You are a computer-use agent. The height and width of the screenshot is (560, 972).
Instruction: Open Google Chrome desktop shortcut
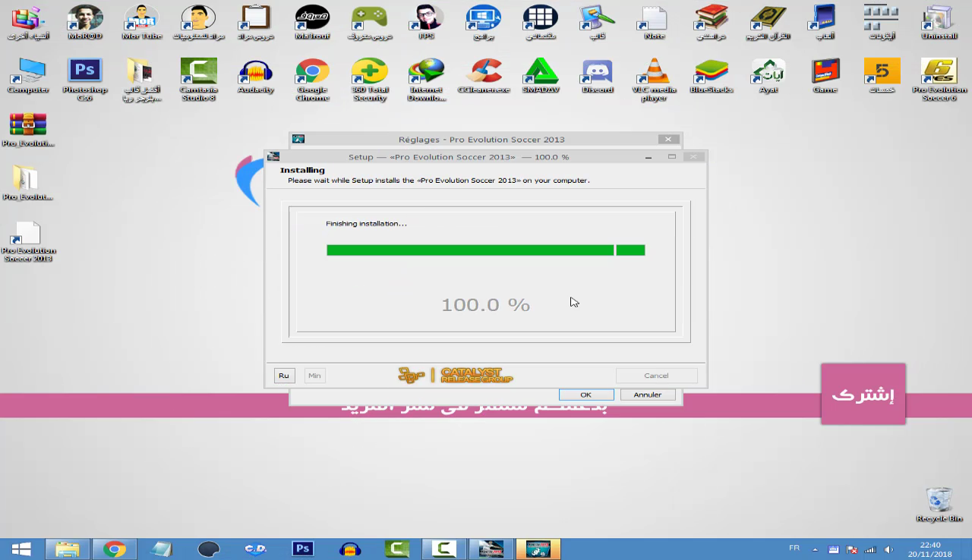point(312,80)
